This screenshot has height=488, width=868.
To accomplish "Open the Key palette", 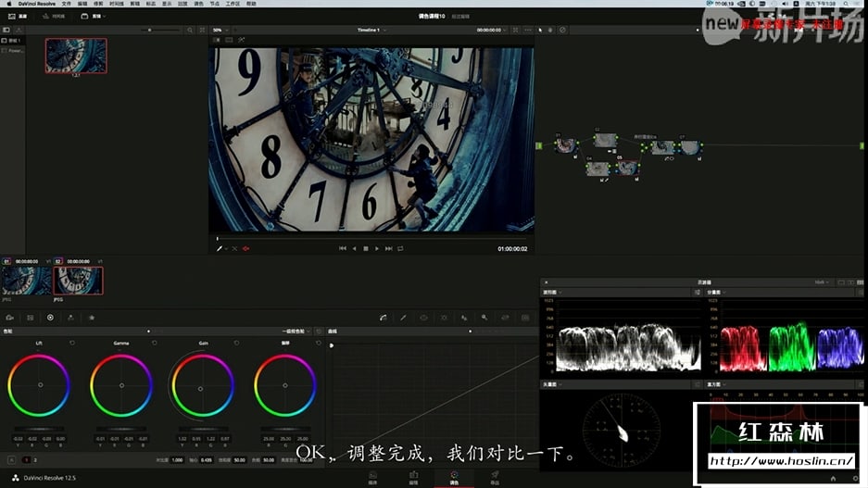I will tap(484, 318).
